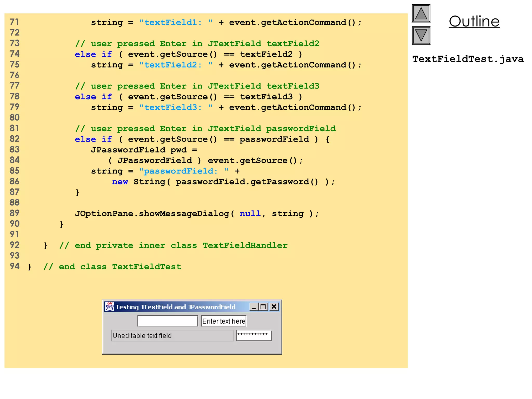Maximize the Testing JTextField window
This screenshot has width=532, height=399.
(x=263, y=307)
